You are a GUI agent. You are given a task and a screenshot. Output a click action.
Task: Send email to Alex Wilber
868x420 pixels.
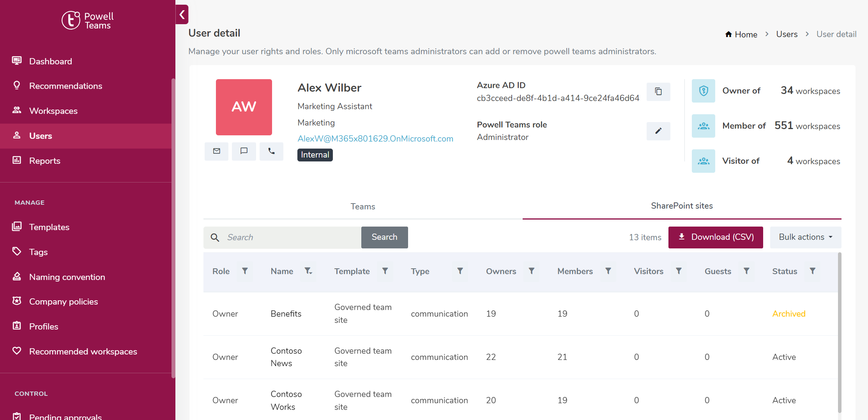tap(217, 151)
